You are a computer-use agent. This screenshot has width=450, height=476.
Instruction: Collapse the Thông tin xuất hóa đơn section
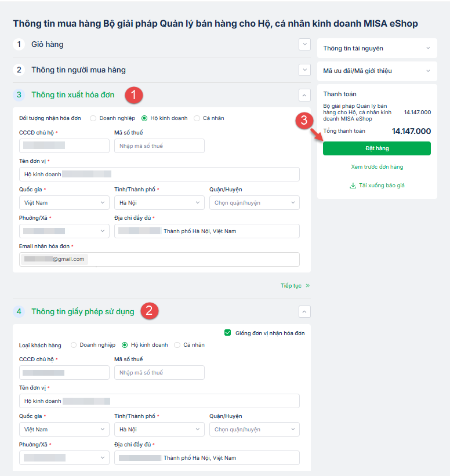pos(305,95)
